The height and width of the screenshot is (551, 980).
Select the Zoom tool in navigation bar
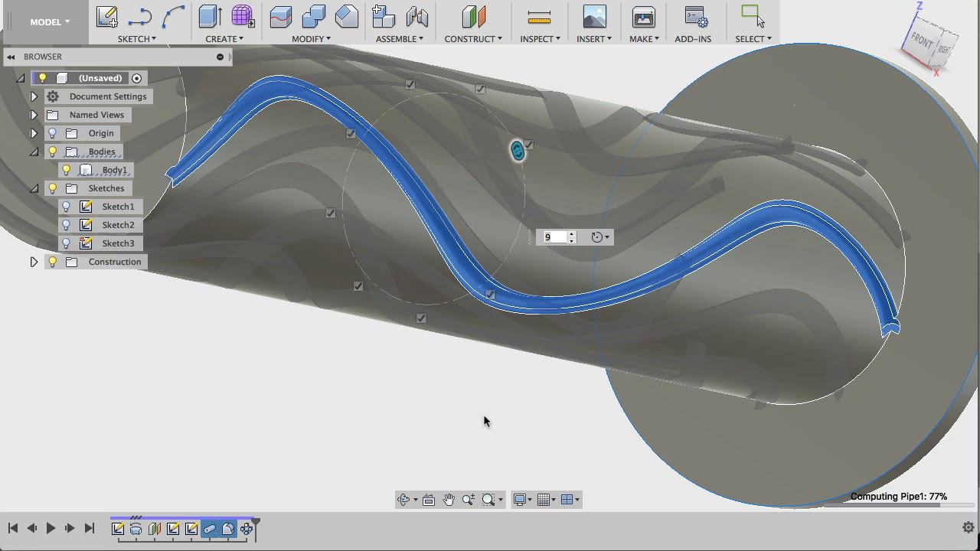[x=469, y=500]
